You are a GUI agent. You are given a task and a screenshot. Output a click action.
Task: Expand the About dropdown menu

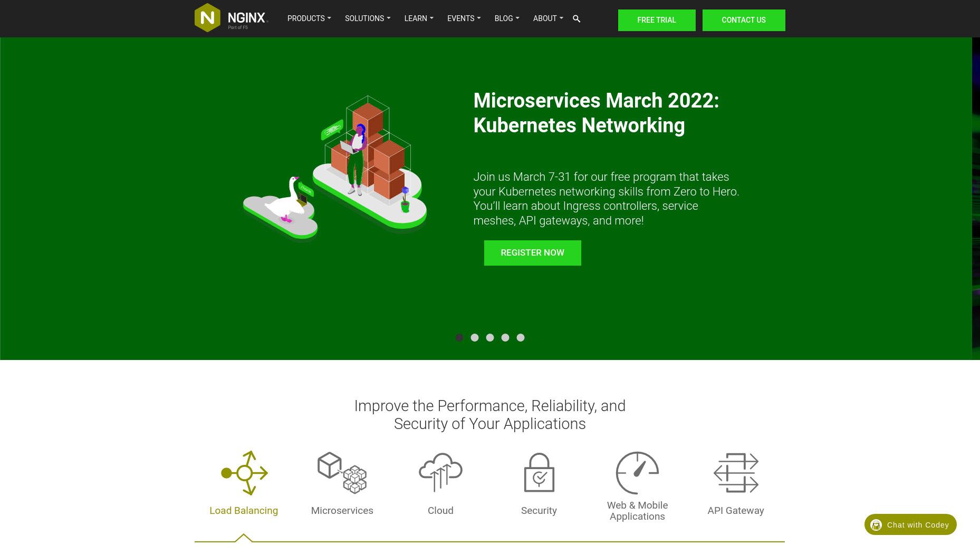click(x=548, y=18)
